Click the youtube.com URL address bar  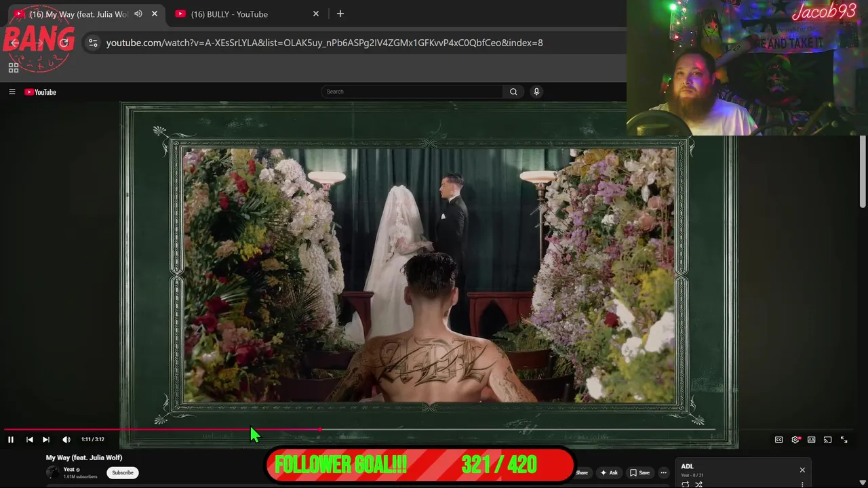[x=324, y=43]
